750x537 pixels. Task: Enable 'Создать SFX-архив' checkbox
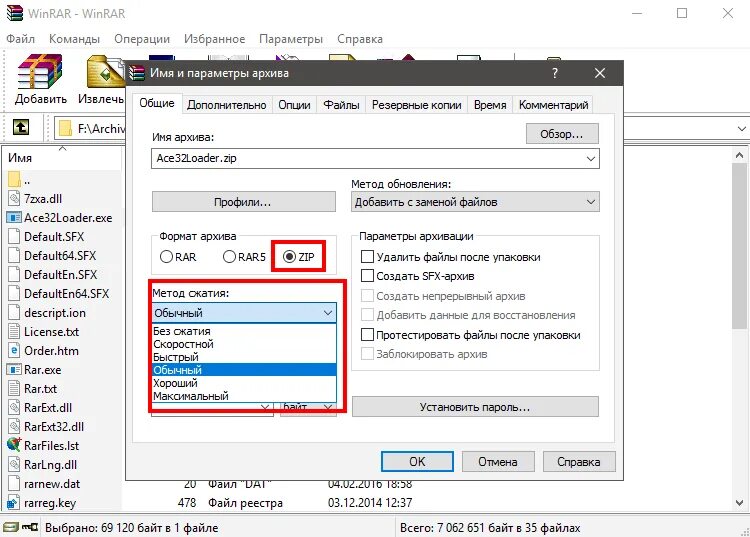(x=367, y=276)
